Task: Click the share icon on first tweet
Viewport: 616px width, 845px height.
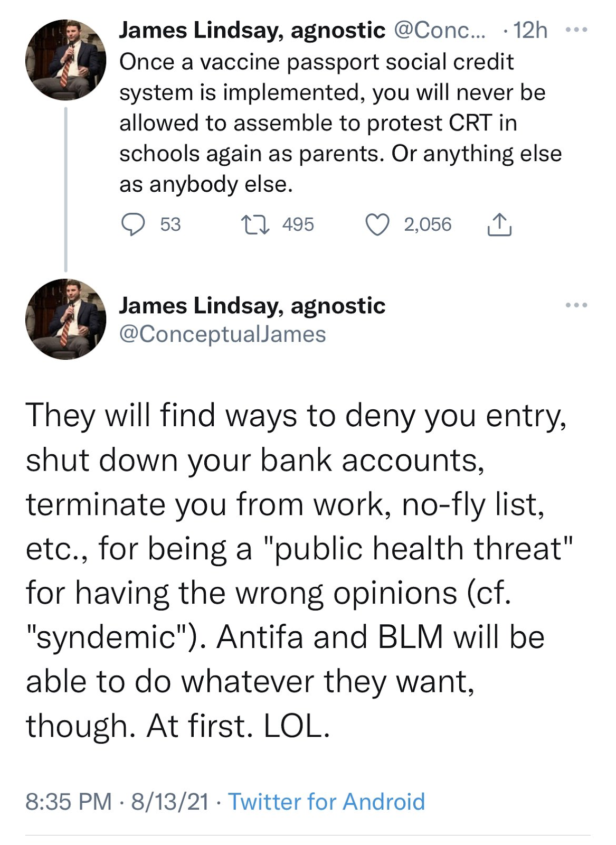Action: point(499,224)
